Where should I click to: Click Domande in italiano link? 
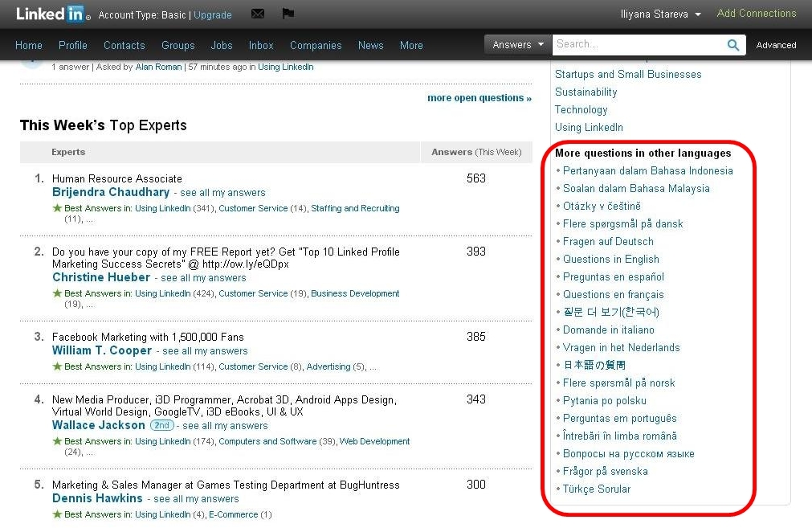coord(609,329)
